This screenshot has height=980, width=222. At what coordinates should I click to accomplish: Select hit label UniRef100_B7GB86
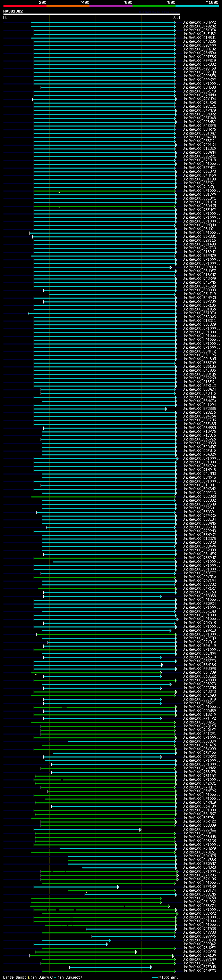point(199,408)
